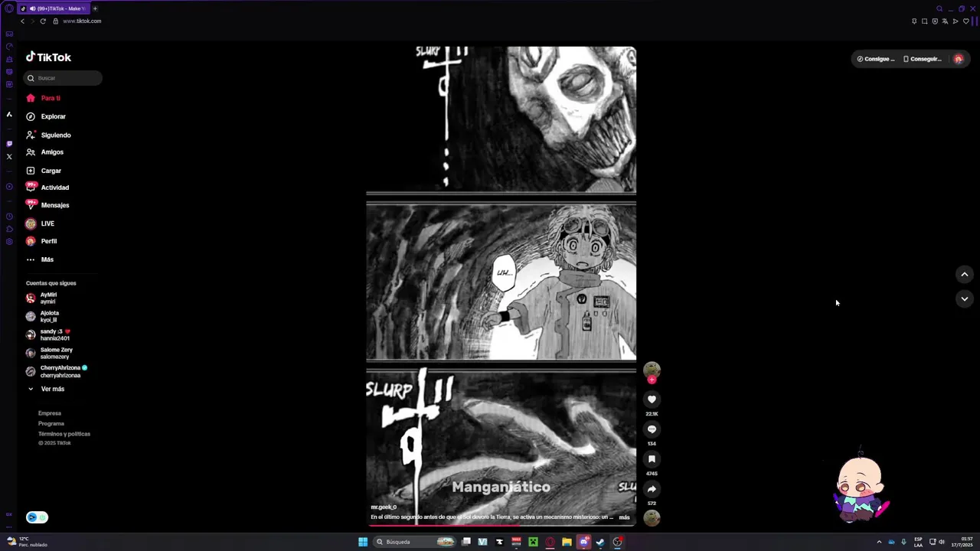This screenshot has width=980, height=551.
Task: Open the Empresa footer link
Action: (x=50, y=413)
